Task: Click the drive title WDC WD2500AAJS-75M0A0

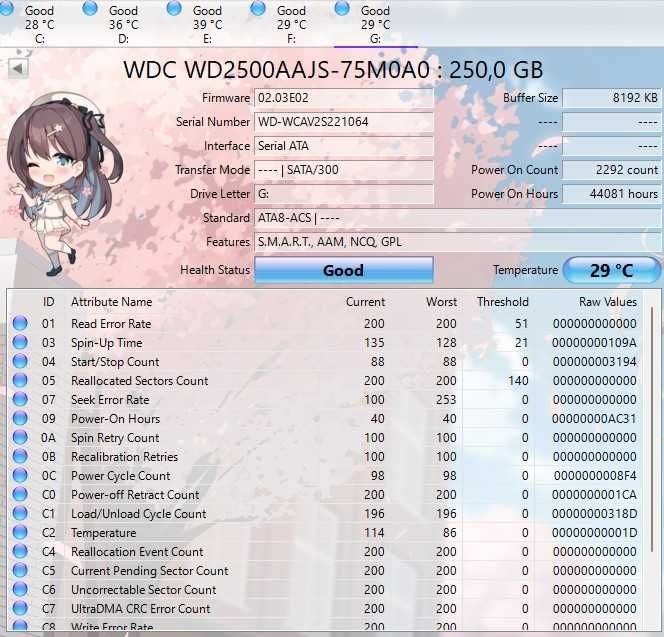Action: [277, 69]
